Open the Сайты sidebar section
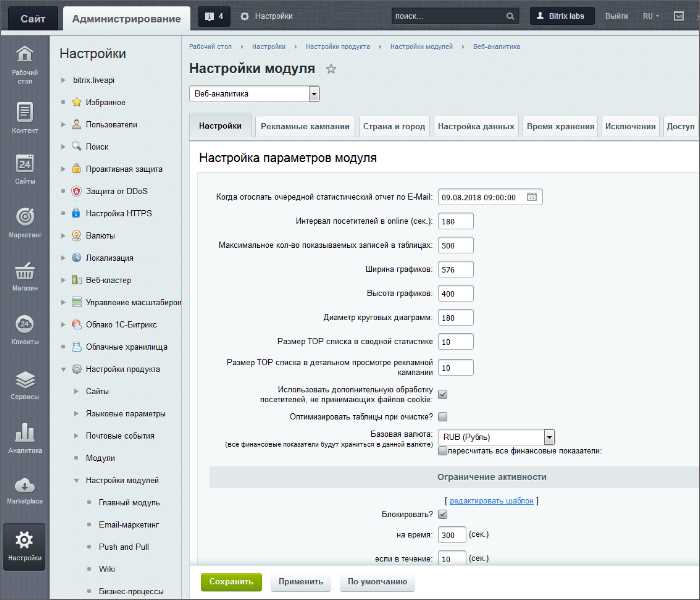700x600 pixels. click(25, 170)
